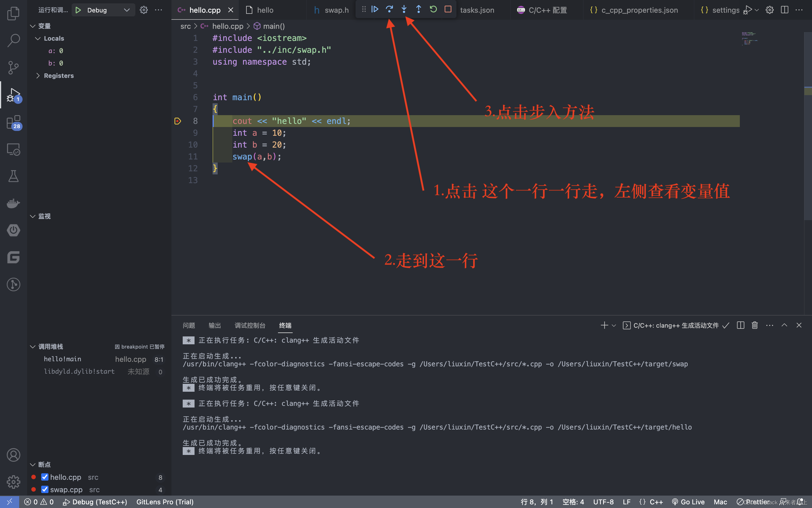Open Extensions view with 28 badge
812x508 pixels.
pos(14,122)
